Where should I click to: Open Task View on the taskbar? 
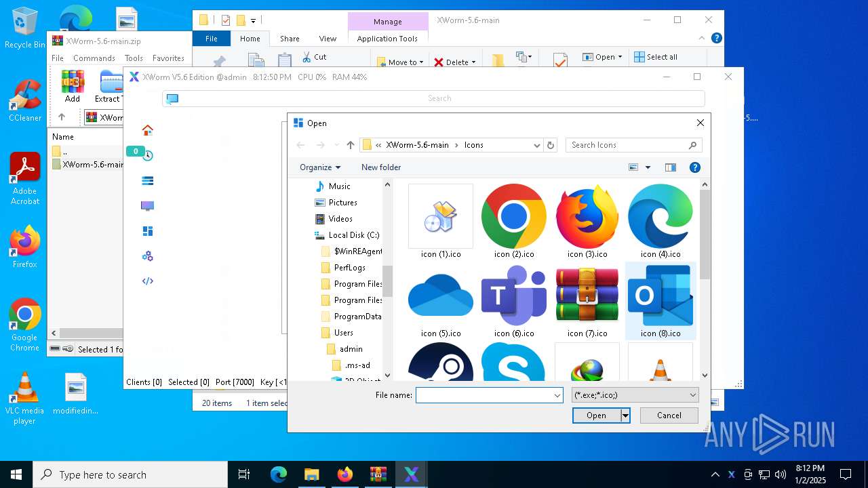(x=244, y=474)
